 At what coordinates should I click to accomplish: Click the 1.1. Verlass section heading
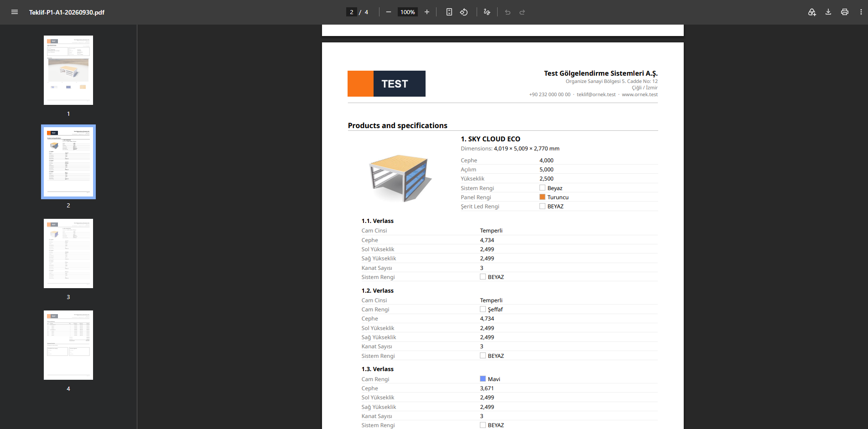coord(378,221)
